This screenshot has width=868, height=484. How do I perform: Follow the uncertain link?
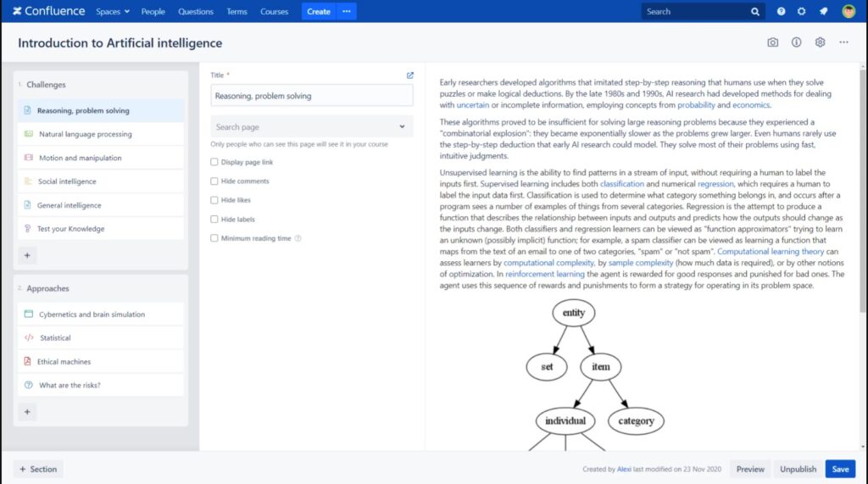[473, 104]
